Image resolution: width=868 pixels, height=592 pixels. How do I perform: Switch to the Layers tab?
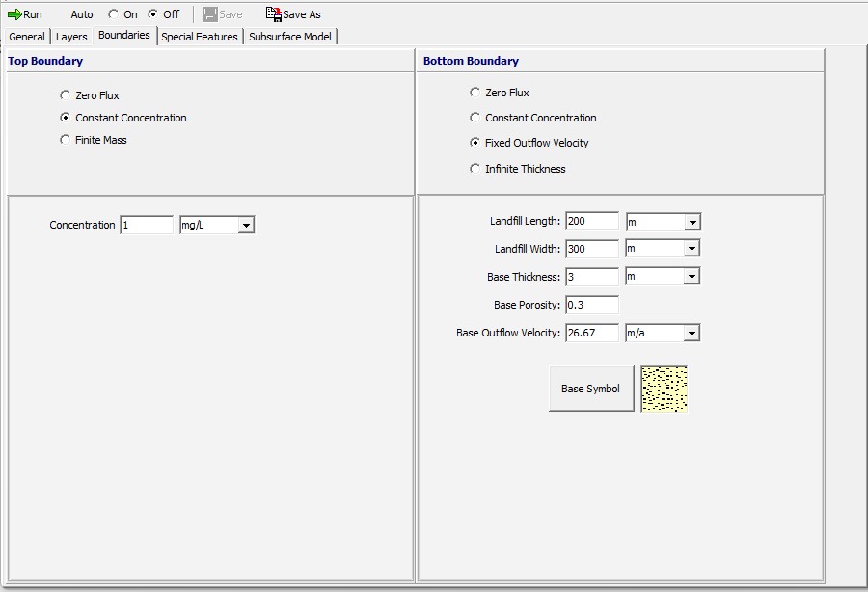(71, 37)
